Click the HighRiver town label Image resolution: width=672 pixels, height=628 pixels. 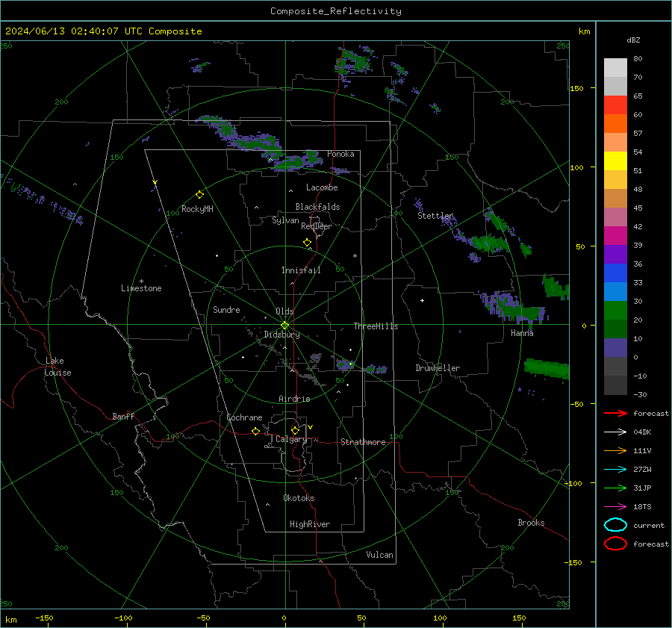(x=310, y=524)
